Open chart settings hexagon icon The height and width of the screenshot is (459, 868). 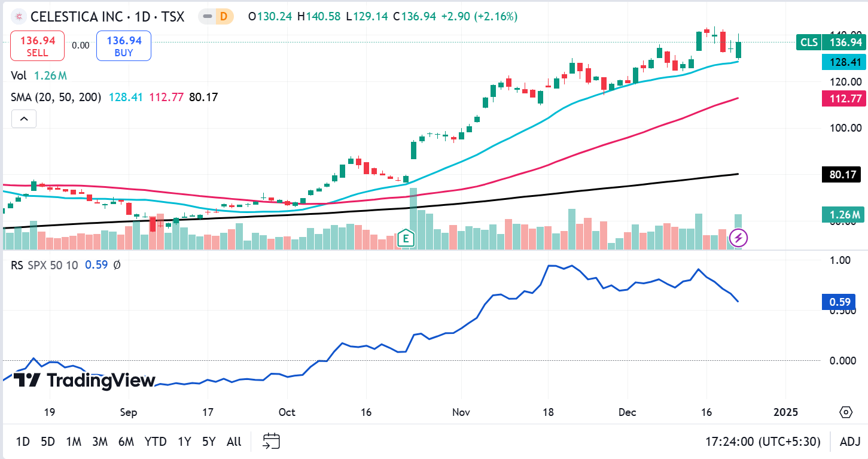(846, 412)
